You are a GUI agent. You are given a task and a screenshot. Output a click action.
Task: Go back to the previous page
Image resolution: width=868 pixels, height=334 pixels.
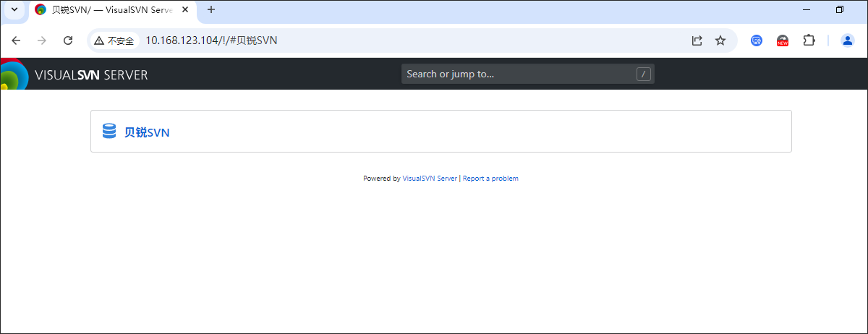pos(16,40)
